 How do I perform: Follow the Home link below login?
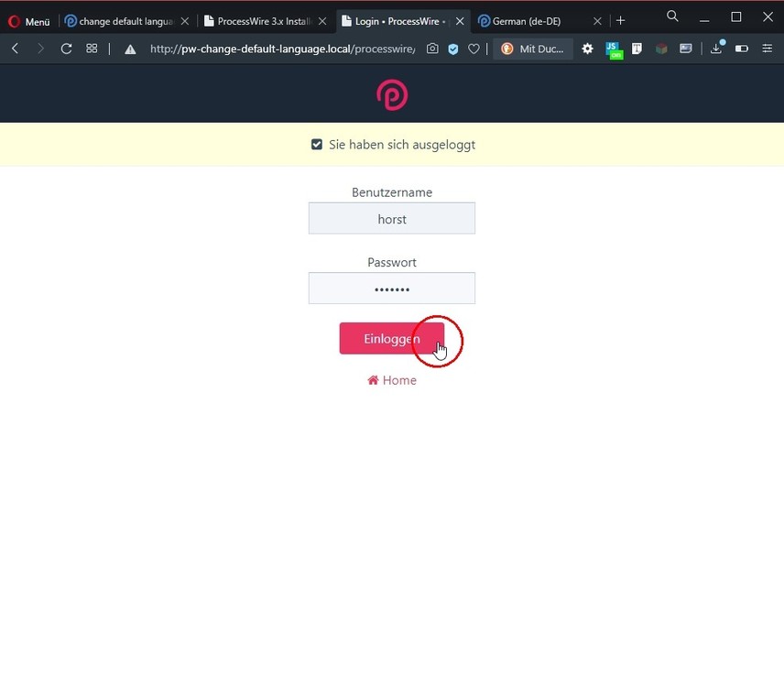(x=391, y=380)
